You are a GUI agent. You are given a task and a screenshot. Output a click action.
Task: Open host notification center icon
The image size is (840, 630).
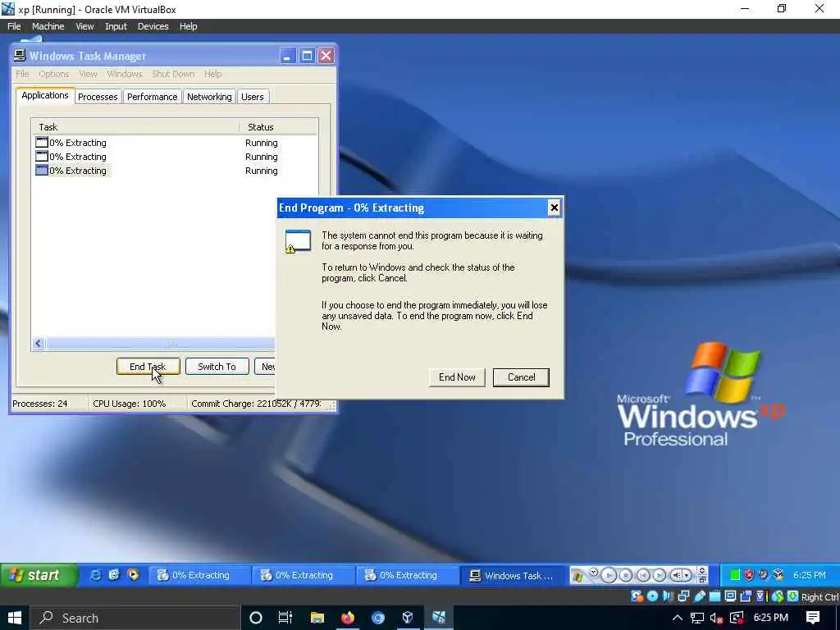pyautogui.click(x=813, y=618)
